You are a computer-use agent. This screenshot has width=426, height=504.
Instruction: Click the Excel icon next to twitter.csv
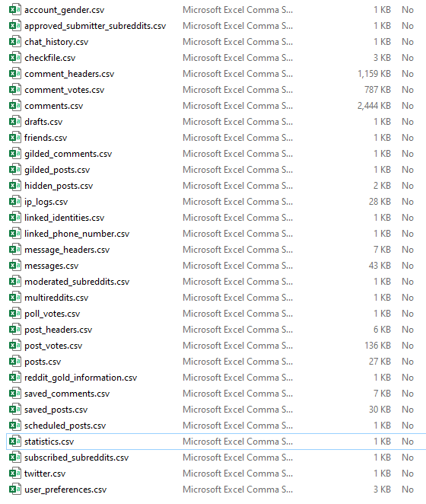click(x=14, y=473)
